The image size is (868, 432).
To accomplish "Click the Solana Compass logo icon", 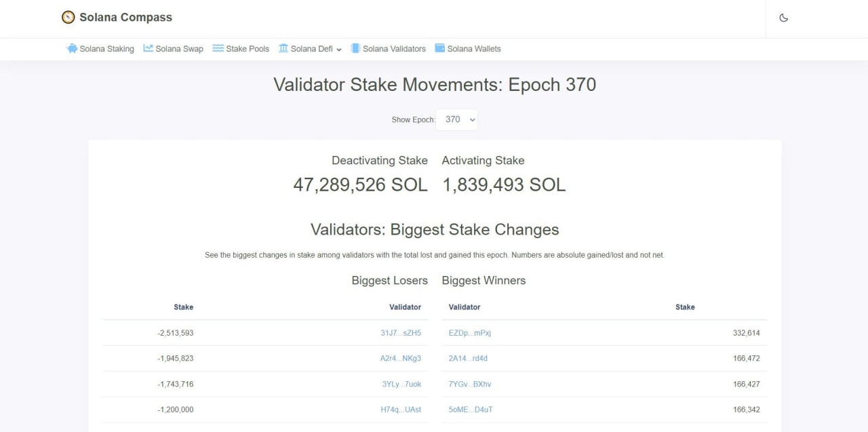I will coord(68,18).
